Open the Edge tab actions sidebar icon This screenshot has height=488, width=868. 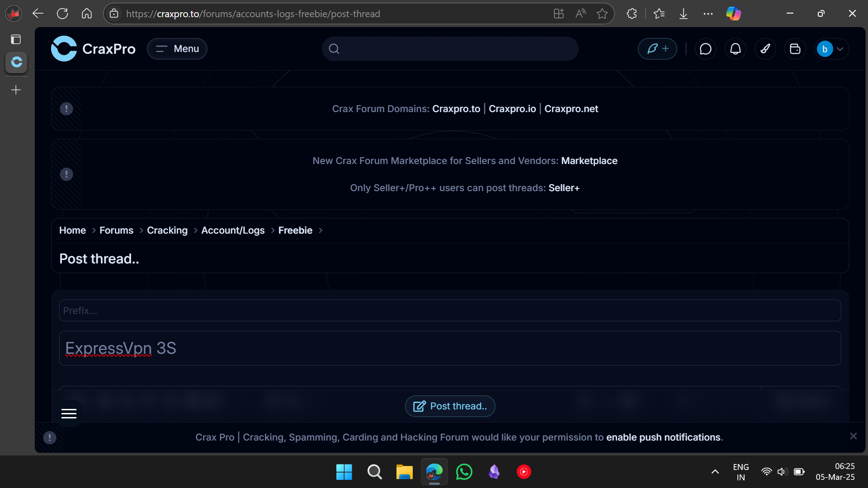point(16,39)
